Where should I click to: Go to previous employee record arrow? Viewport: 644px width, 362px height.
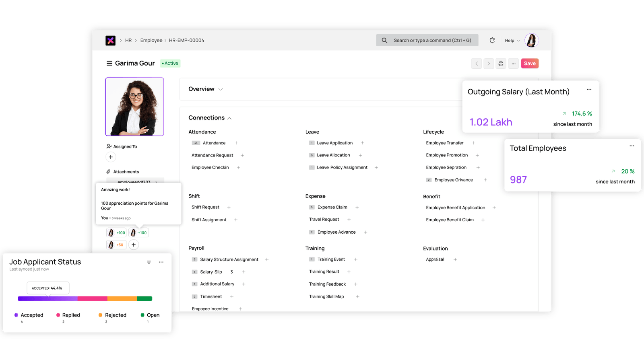(477, 64)
